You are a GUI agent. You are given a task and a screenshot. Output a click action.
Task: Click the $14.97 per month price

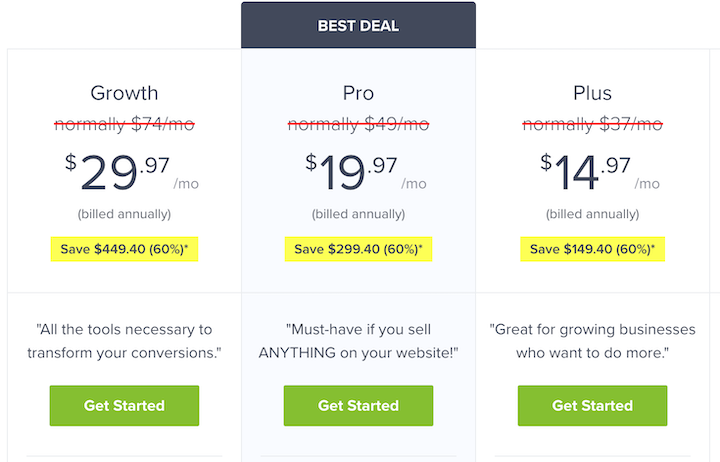[600, 172]
